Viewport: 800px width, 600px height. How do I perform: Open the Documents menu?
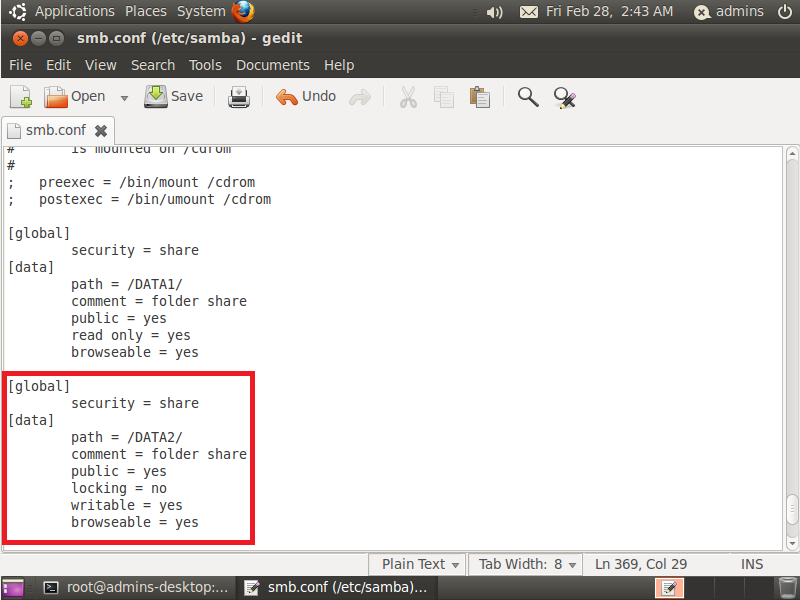coord(272,65)
